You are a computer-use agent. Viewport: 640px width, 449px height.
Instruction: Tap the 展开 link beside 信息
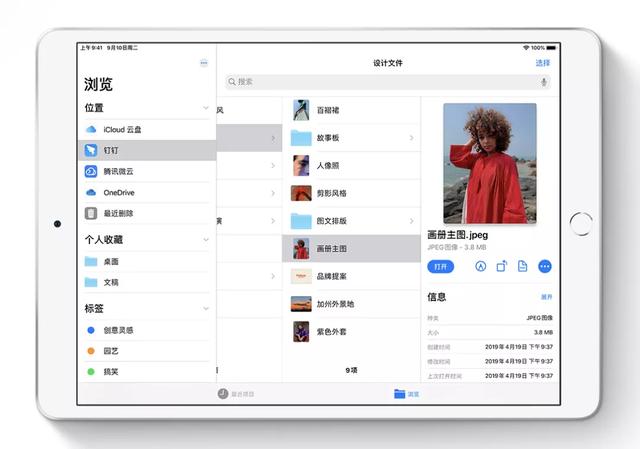click(547, 297)
